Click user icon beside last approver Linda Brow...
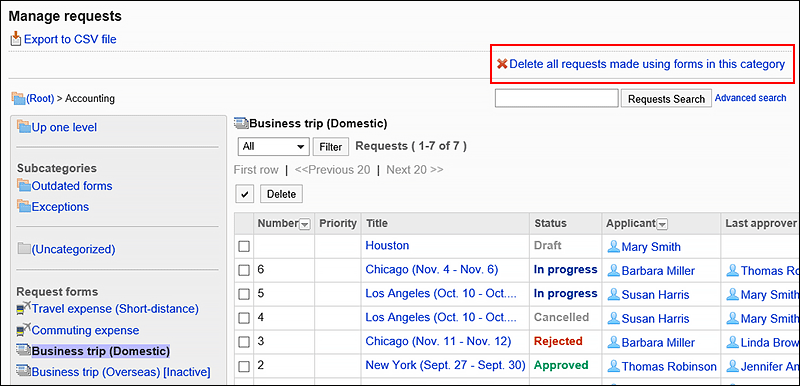 [x=733, y=343]
